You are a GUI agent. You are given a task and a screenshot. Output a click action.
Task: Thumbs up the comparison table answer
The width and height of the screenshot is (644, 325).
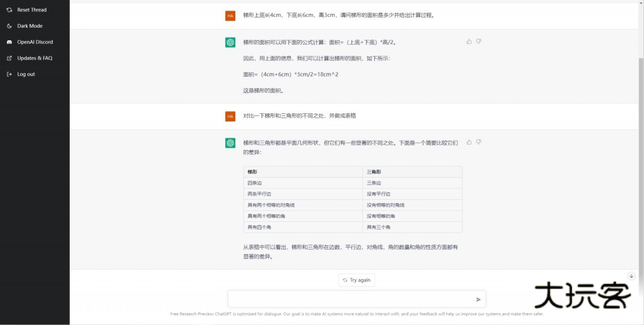(469, 142)
